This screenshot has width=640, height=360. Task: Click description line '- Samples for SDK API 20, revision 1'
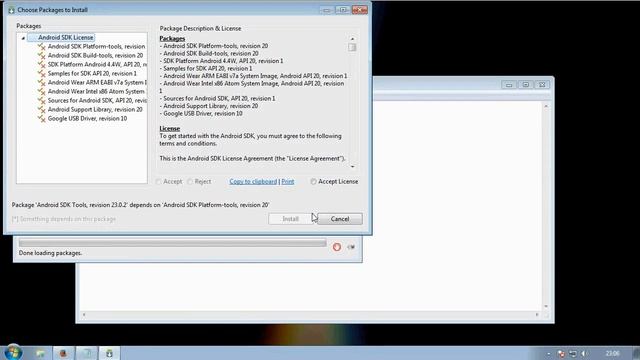pyautogui.click(x=206, y=69)
